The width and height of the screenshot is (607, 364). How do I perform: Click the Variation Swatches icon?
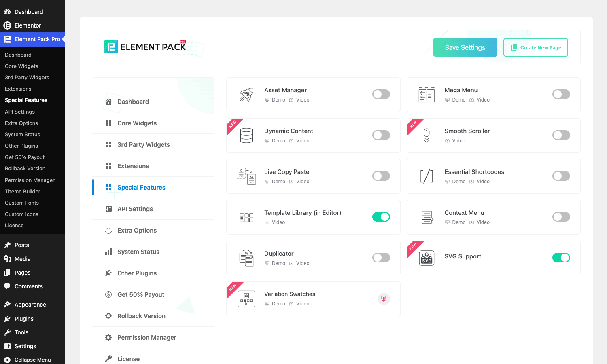pos(246,299)
